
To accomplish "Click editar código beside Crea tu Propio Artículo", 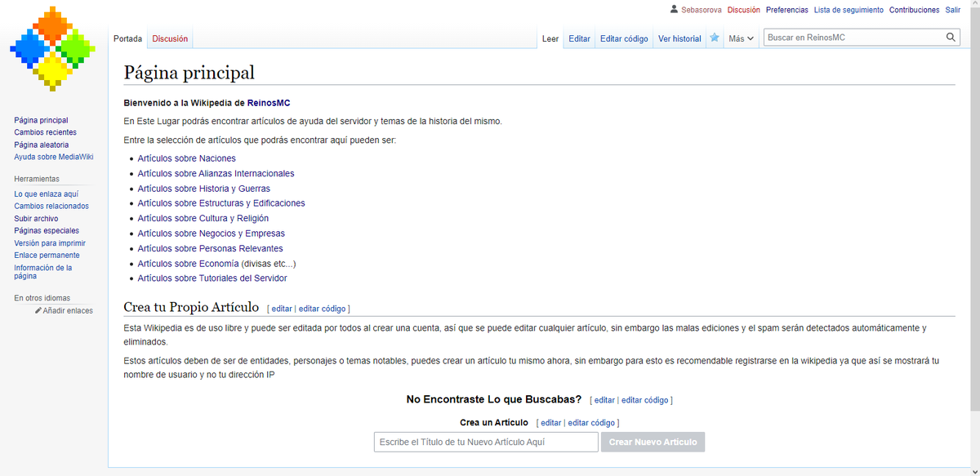I will coord(322,309).
